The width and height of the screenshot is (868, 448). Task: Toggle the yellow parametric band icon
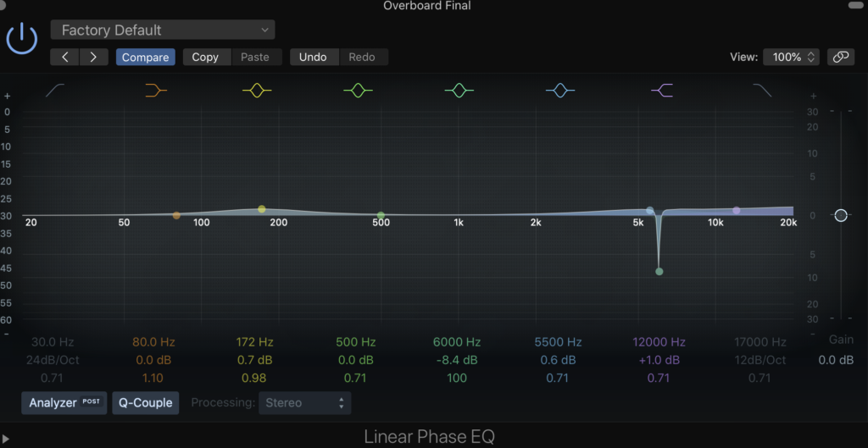257,91
